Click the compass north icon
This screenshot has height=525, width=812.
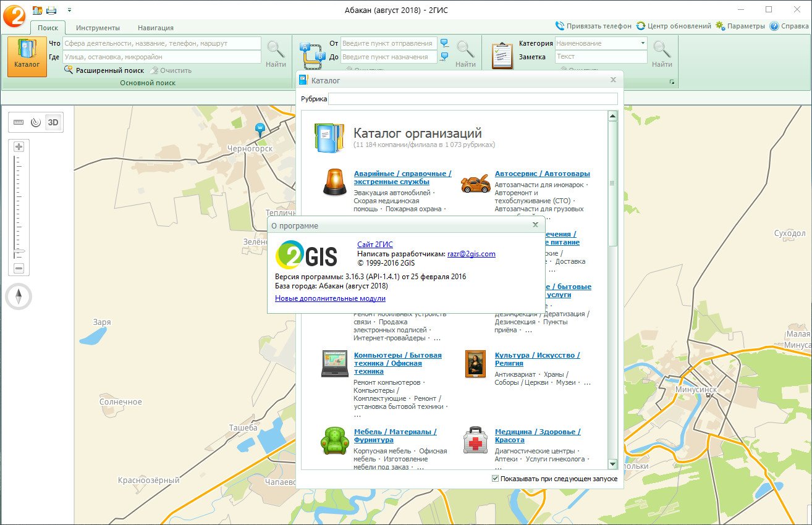tap(19, 298)
